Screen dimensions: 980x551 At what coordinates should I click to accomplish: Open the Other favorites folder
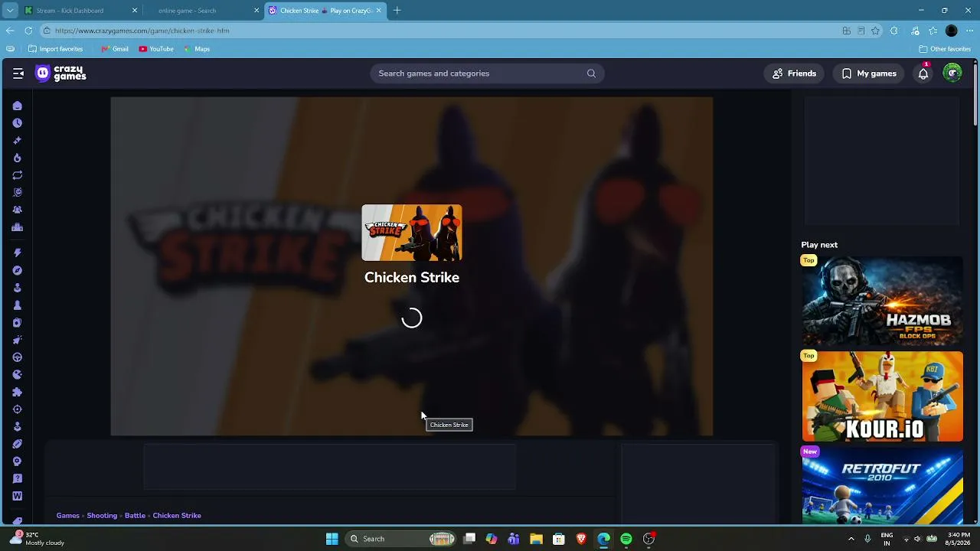[x=945, y=49]
